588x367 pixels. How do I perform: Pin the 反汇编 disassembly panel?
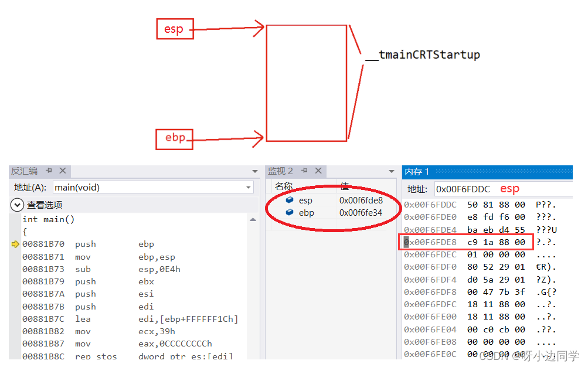49,171
